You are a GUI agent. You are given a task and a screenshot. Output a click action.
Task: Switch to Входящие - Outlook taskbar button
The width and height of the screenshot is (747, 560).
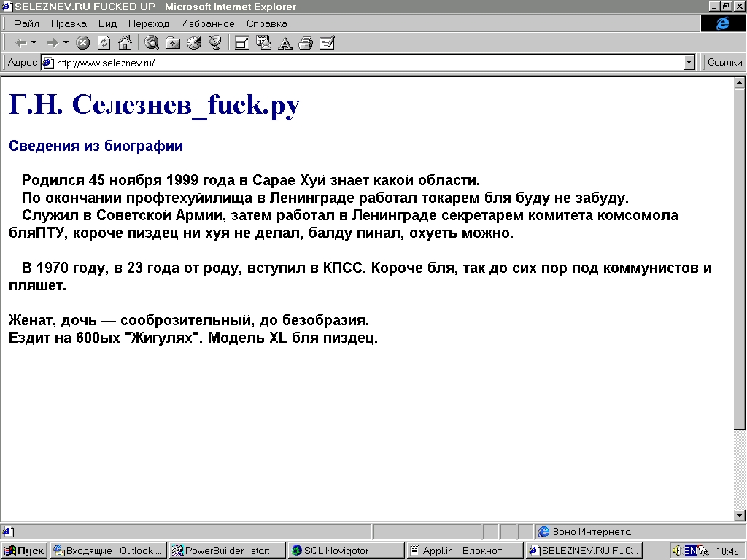108,551
